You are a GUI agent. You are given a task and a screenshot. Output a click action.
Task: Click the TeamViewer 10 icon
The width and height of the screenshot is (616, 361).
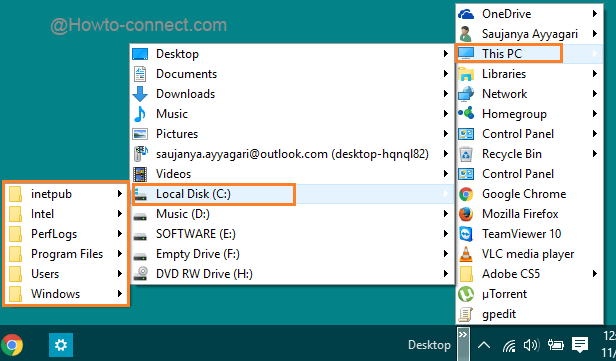tap(466, 234)
